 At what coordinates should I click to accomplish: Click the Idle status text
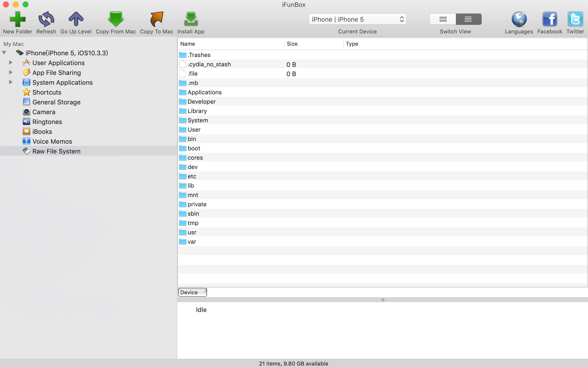pyautogui.click(x=201, y=310)
